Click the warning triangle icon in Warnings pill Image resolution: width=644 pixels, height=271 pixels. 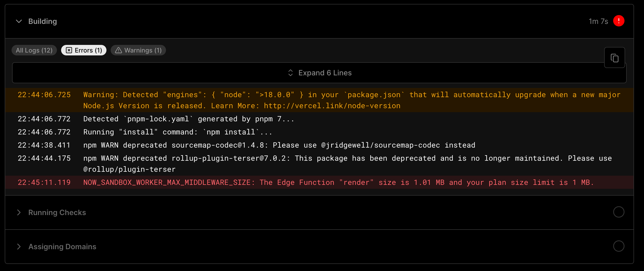coord(118,50)
